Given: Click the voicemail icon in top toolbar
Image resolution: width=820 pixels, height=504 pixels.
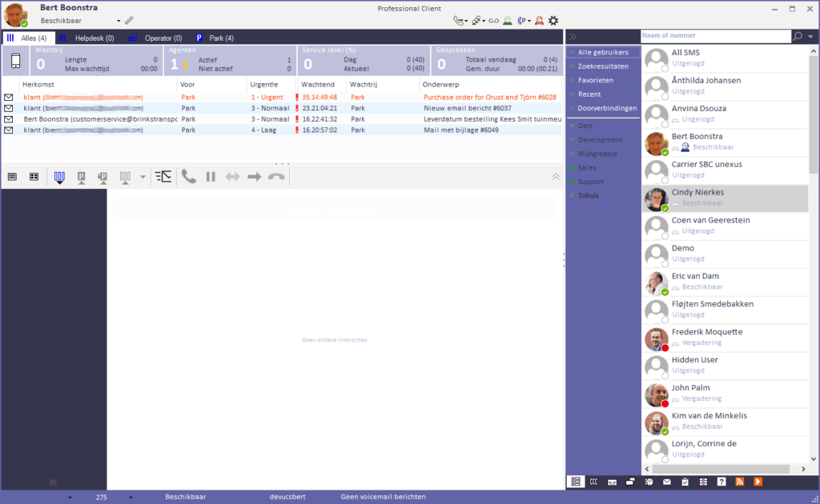Looking at the screenshot, I should point(493,21).
